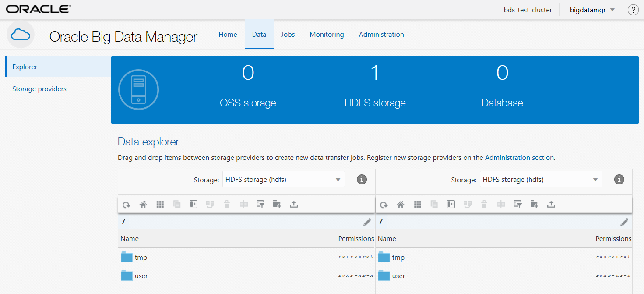Viewport: 644px width, 294px height.
Task: Click the Data explorer heading
Action: pos(148,142)
